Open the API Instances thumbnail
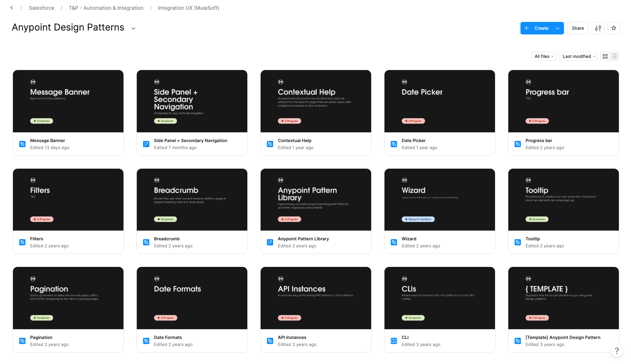Viewport: 631px width, 364px height. pos(316,298)
